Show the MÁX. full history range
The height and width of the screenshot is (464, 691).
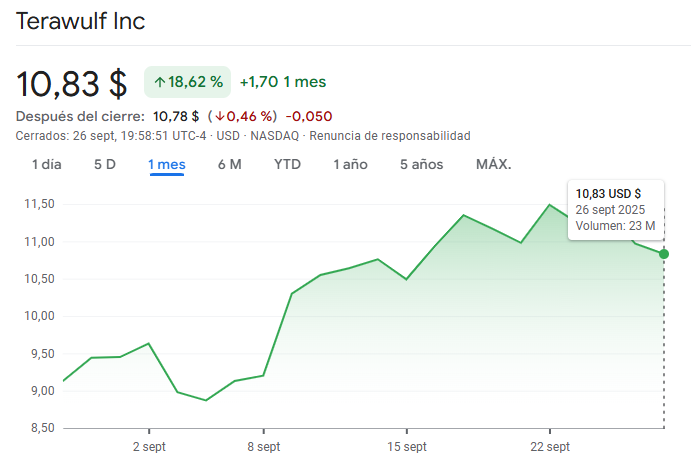[x=493, y=164]
